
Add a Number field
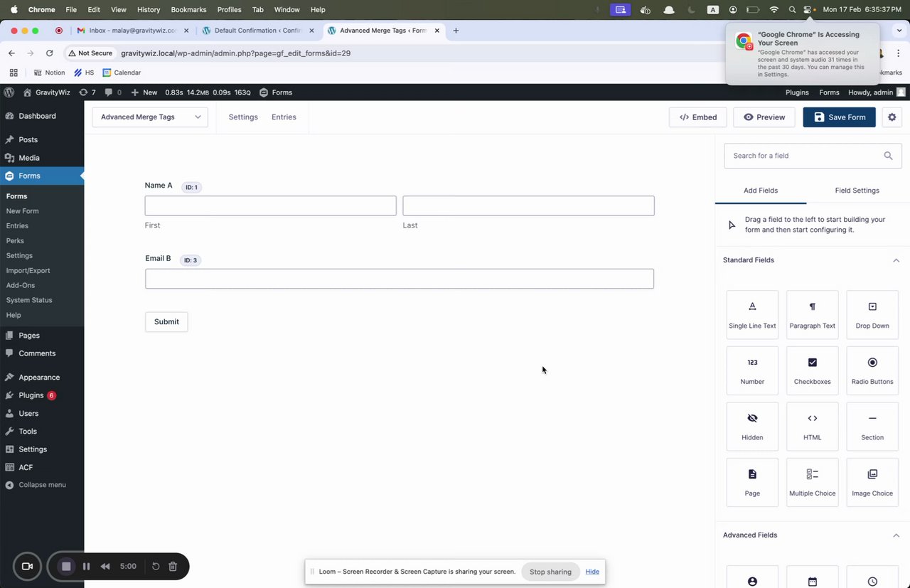click(x=752, y=370)
